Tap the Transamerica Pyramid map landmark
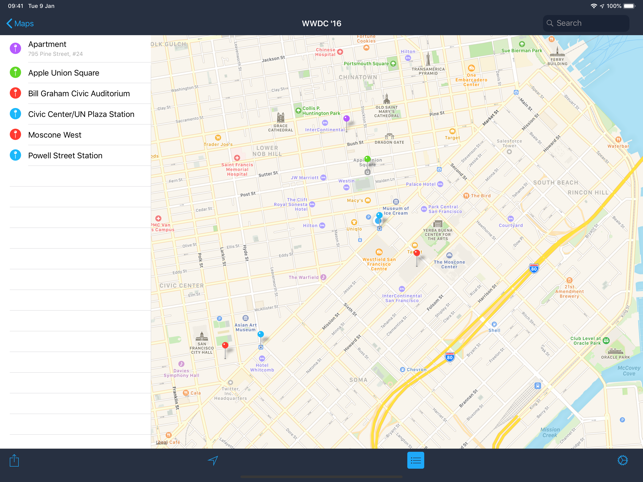The image size is (643, 482). pyautogui.click(x=427, y=63)
